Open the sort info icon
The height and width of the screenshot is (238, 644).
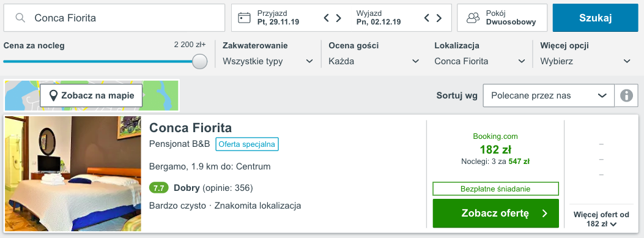pyautogui.click(x=626, y=96)
